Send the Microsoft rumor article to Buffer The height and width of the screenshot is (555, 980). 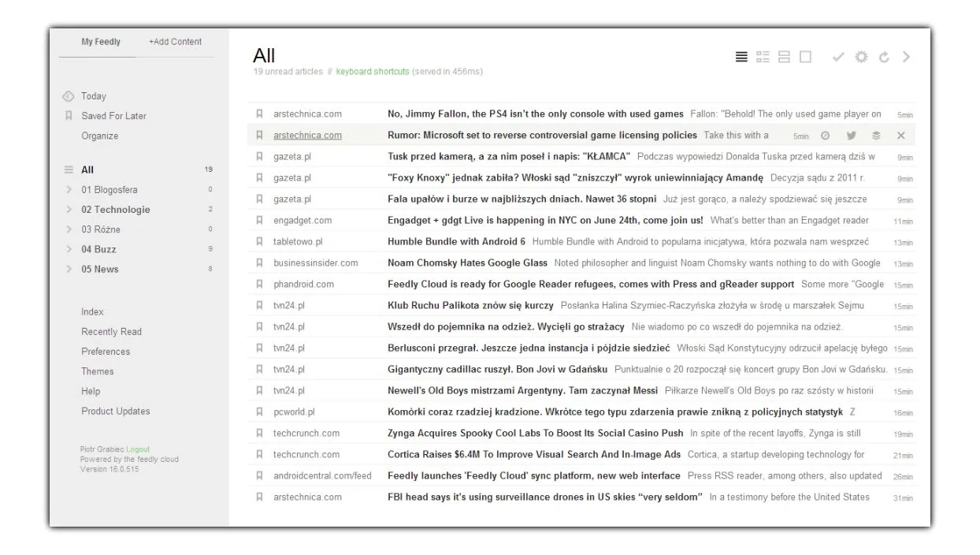(876, 135)
